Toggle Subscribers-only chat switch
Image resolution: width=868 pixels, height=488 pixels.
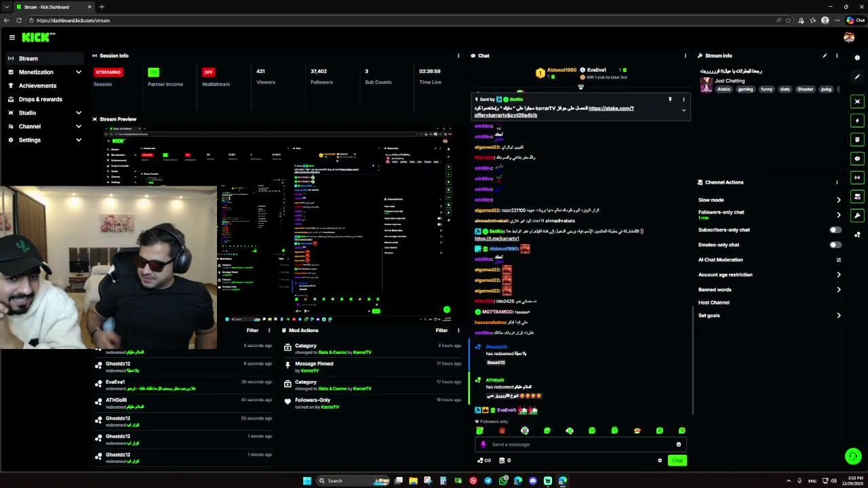(835, 230)
